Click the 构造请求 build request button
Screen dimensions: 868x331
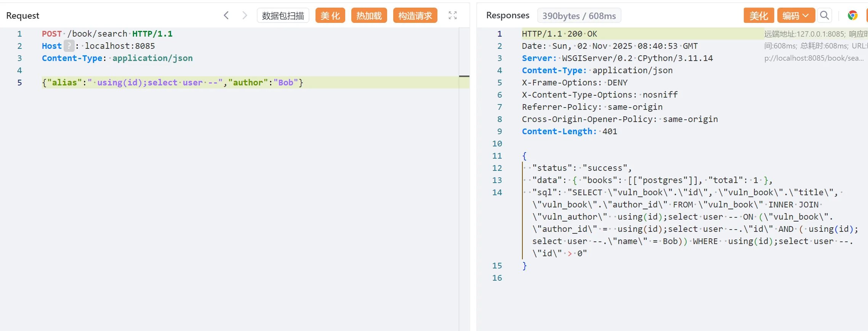(415, 16)
